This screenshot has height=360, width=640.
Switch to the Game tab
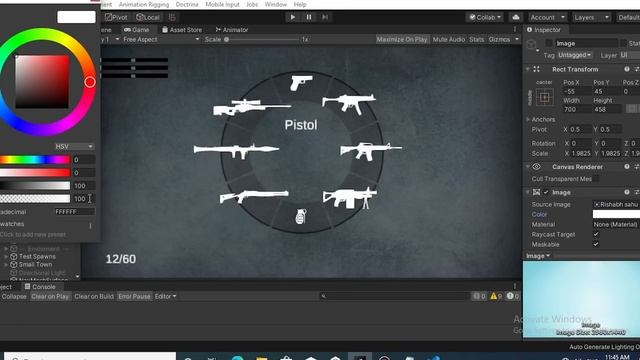[137, 30]
